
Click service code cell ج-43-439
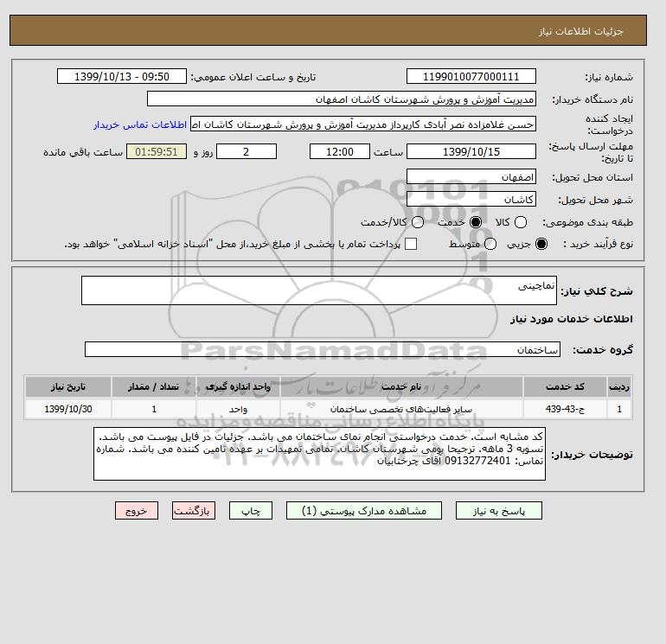tap(565, 409)
